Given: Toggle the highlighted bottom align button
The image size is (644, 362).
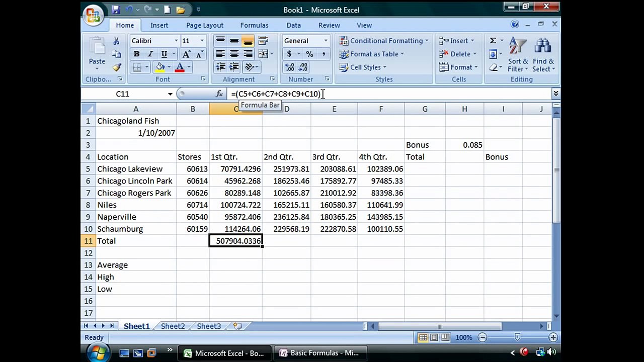Looking at the screenshot, I should (x=248, y=41).
